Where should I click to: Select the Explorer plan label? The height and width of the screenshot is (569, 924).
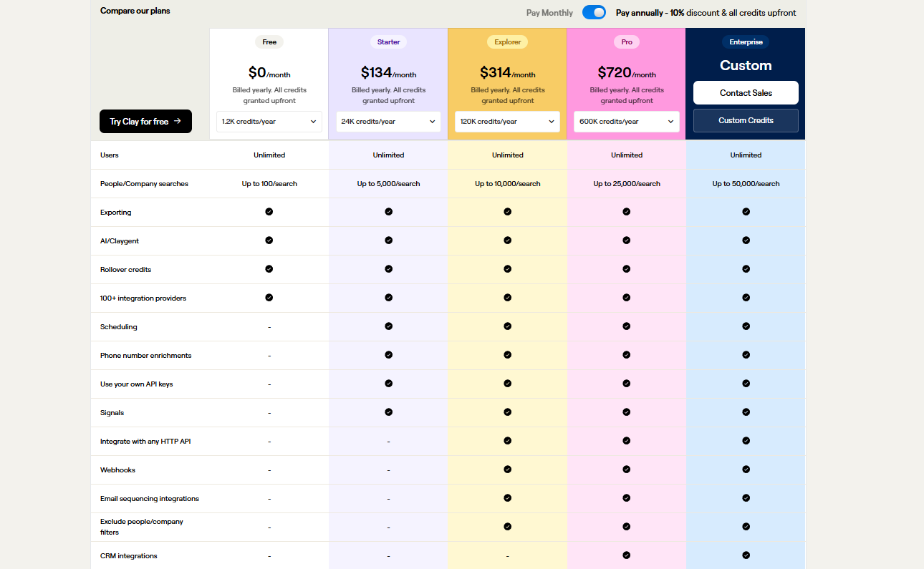507,42
